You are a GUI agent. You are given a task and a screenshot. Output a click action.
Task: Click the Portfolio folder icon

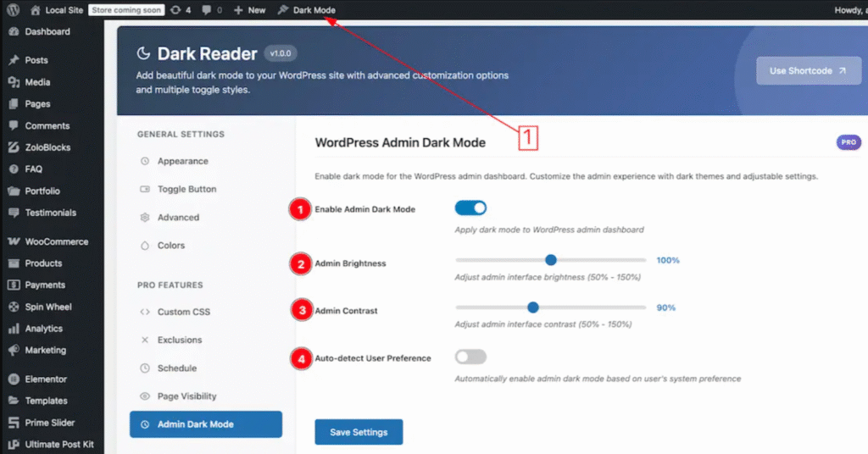(x=14, y=191)
